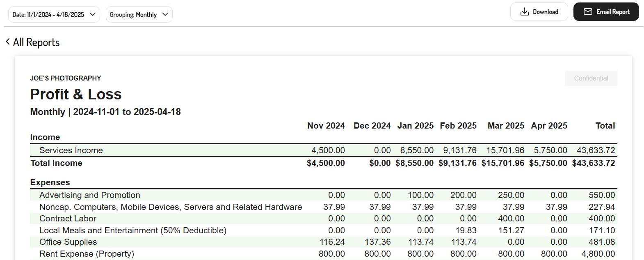644x260 pixels.
Task: Click Office Supplies Dec 2024 value 137.36
Action: (x=378, y=242)
